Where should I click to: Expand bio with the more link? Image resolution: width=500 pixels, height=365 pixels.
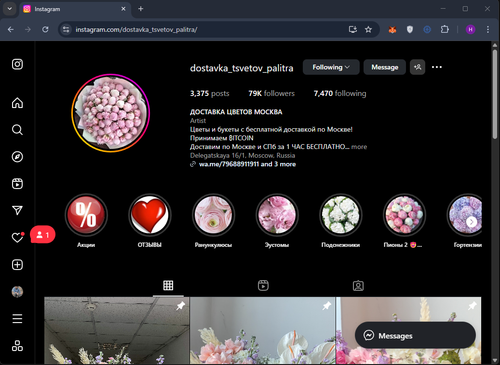click(x=359, y=147)
